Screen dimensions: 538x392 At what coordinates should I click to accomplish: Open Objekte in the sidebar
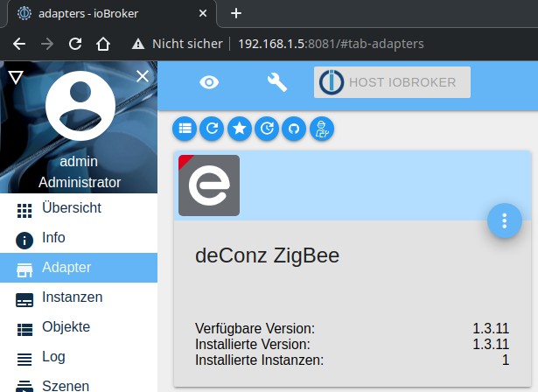click(66, 327)
